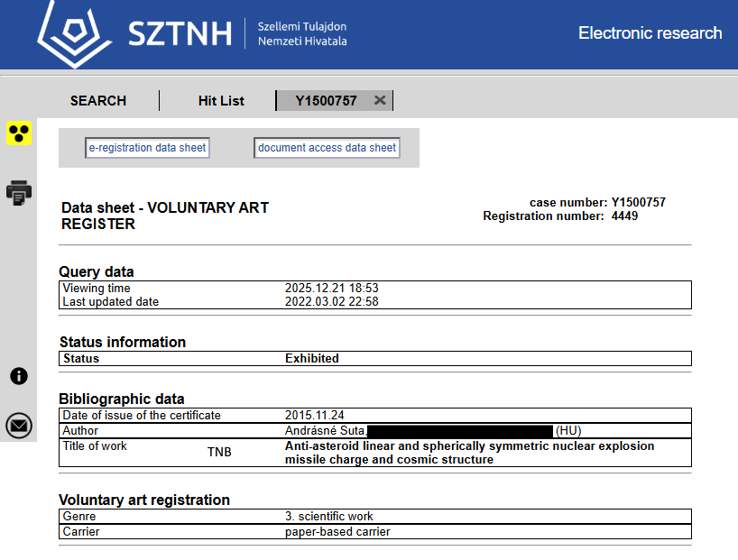
Task: Click the printer icon to print
Action: (19, 192)
